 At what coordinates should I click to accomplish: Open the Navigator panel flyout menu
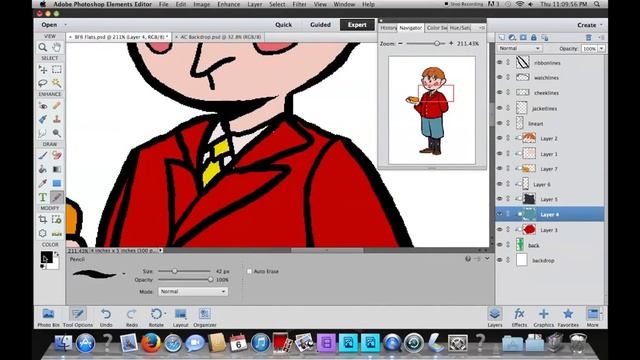[x=482, y=28]
